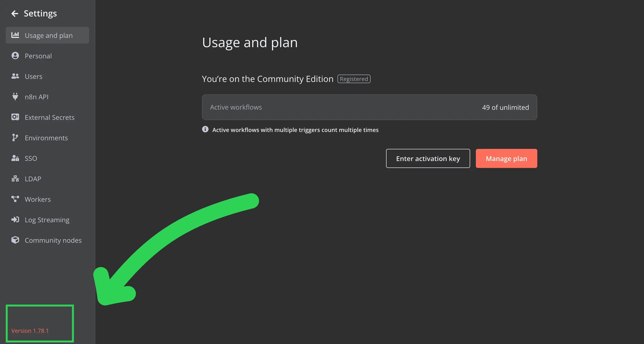Click the Settings header title
The width and height of the screenshot is (644, 344).
[x=40, y=14]
